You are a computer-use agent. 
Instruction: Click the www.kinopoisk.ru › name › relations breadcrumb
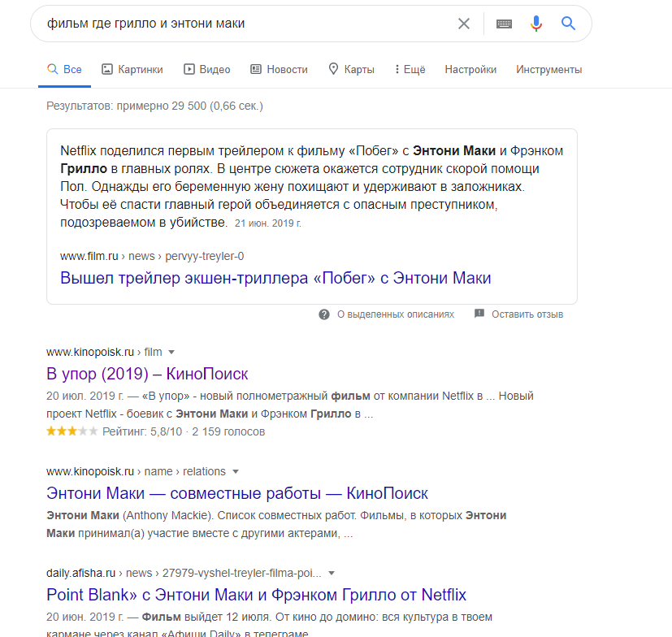[136, 472]
